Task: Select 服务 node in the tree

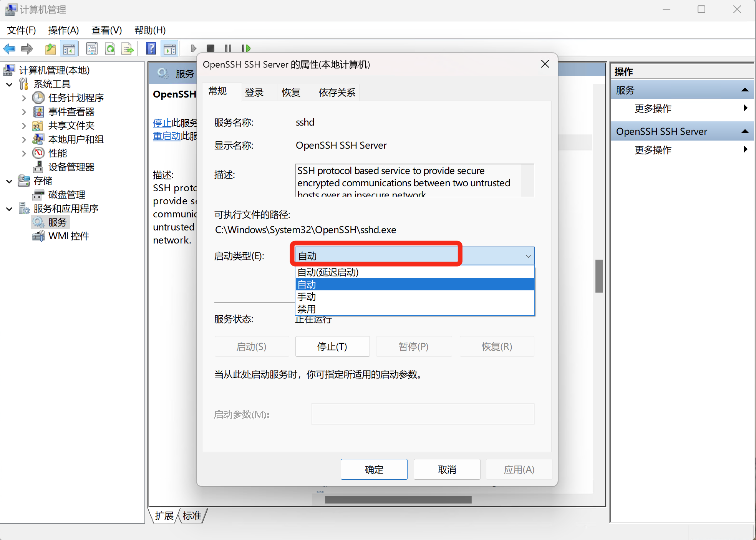Action: [57, 222]
